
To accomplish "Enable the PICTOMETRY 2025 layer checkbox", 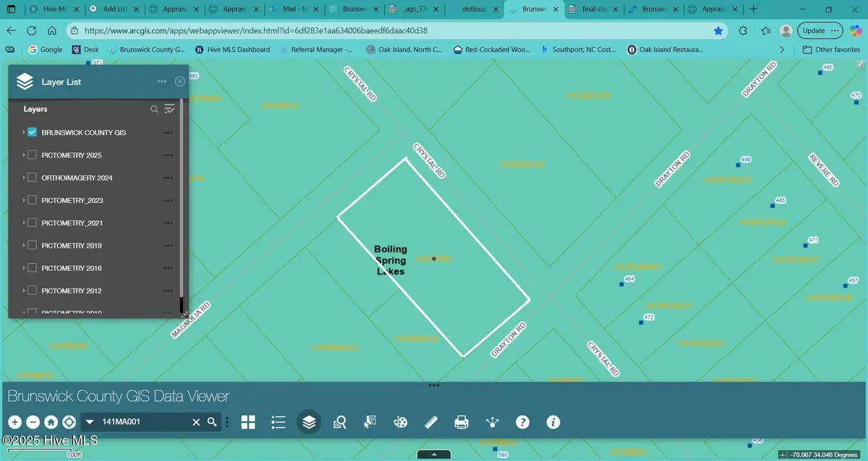I will [33, 155].
